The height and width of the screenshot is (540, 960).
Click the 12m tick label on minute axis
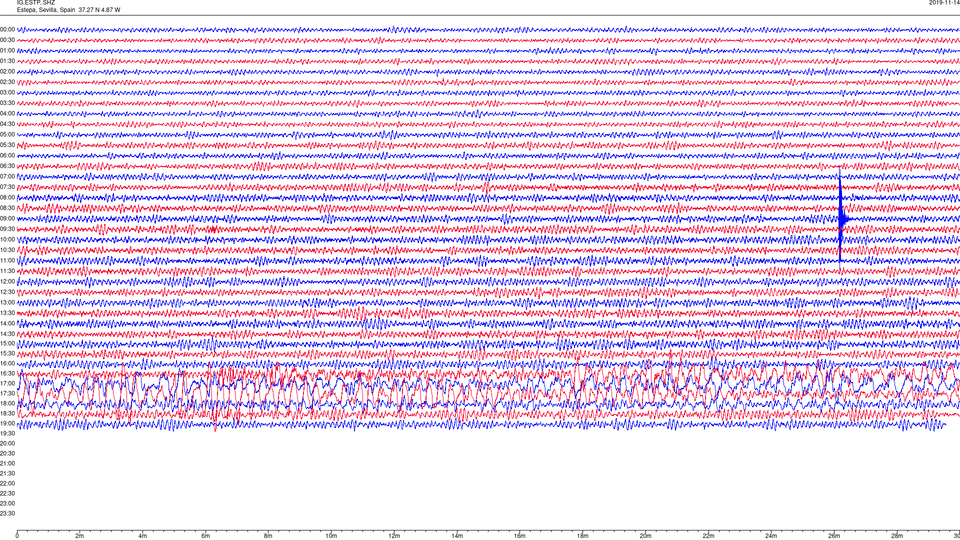[x=394, y=536]
